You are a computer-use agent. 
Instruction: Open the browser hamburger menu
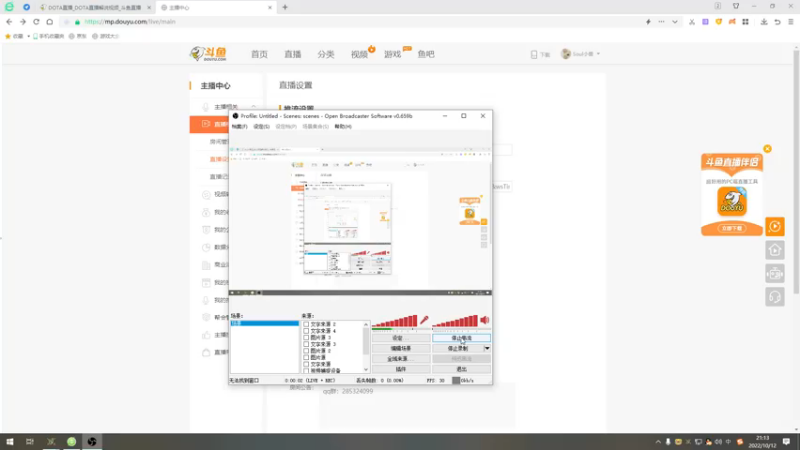[x=791, y=22]
